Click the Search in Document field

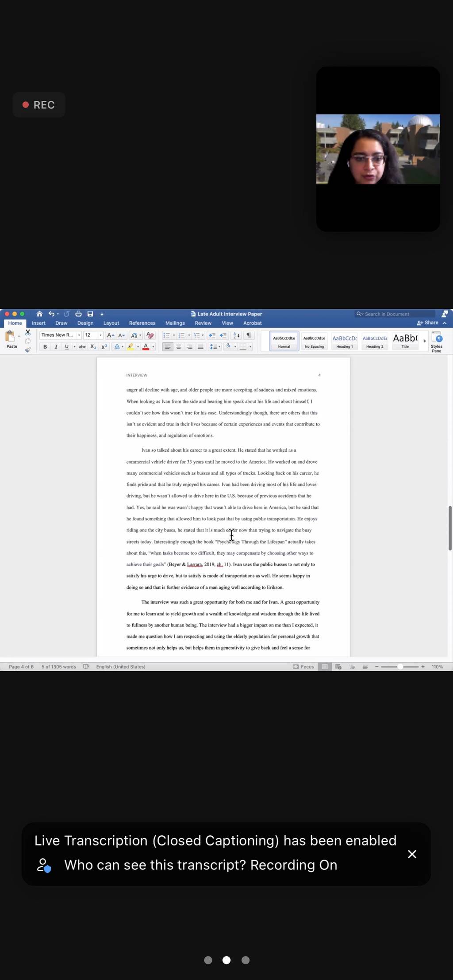(395, 314)
